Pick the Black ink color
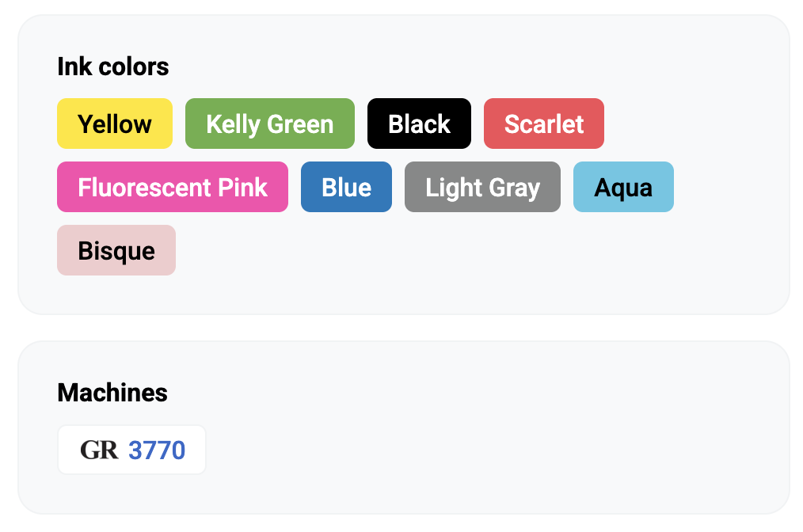The height and width of the screenshot is (532, 803). [x=419, y=123]
